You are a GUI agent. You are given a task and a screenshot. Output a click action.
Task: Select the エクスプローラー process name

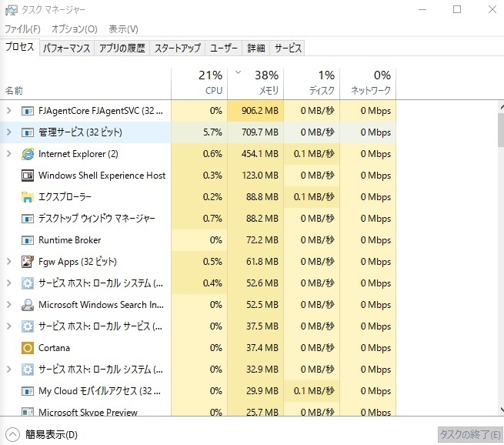(x=65, y=197)
